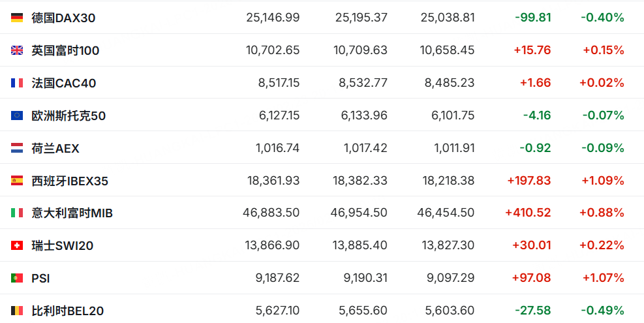Open the 欧洲斯托克50 index link

point(69,115)
